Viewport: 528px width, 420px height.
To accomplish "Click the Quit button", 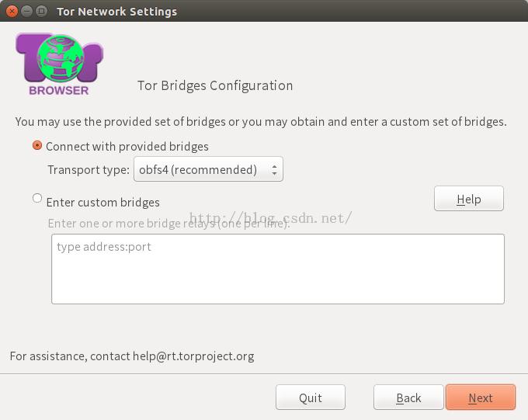I will [x=311, y=397].
